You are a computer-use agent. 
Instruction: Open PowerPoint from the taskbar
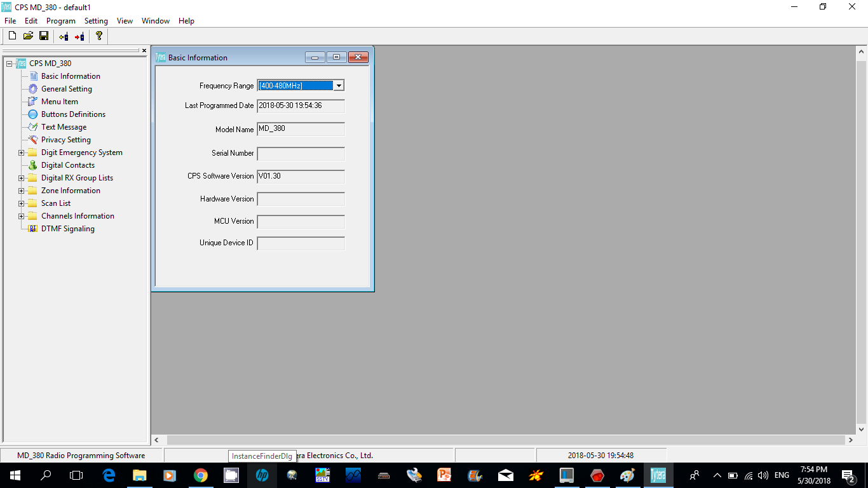click(444, 475)
